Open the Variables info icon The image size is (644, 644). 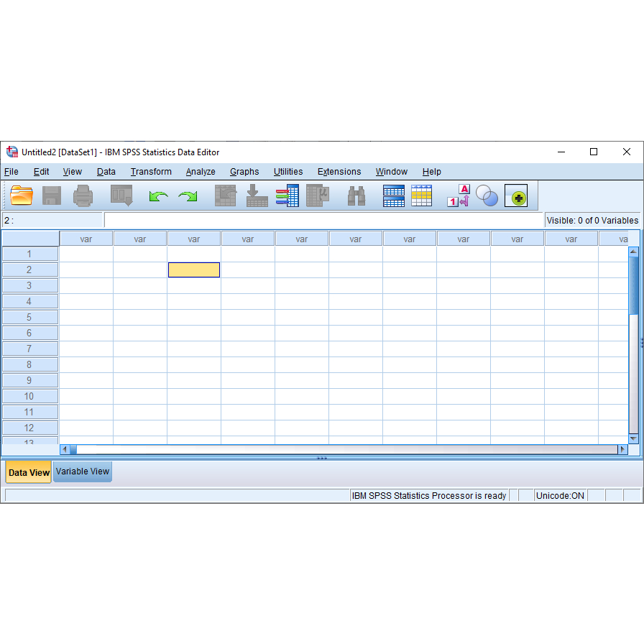click(x=287, y=195)
